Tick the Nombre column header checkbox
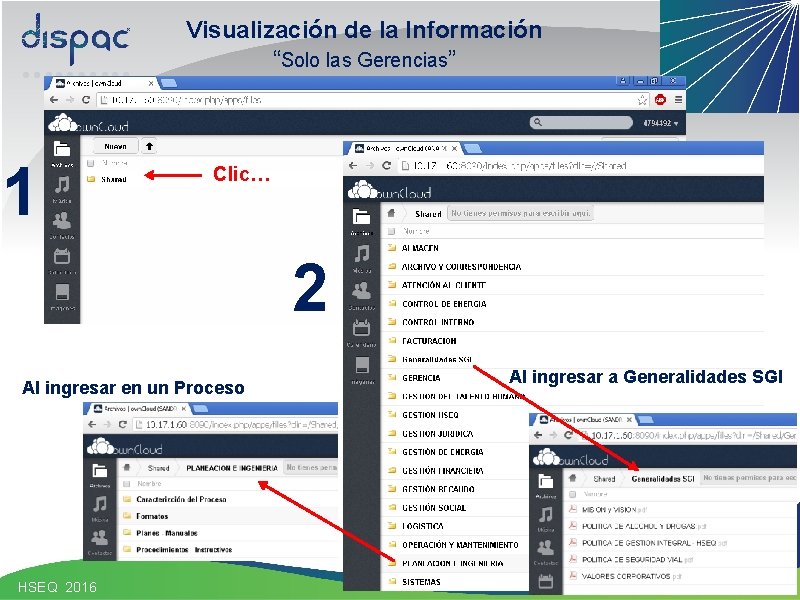Image resolution: width=800 pixels, height=600 pixels. (89, 163)
